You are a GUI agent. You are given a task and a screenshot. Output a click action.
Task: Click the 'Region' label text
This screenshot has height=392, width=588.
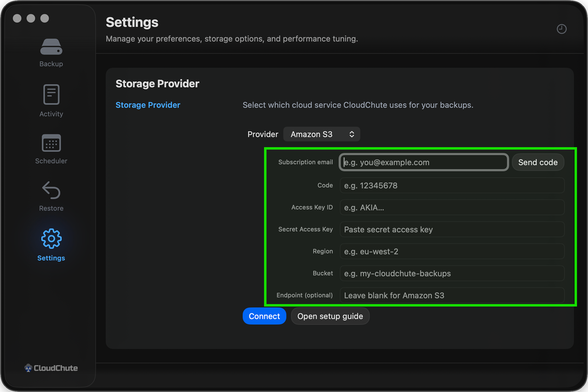click(x=322, y=251)
